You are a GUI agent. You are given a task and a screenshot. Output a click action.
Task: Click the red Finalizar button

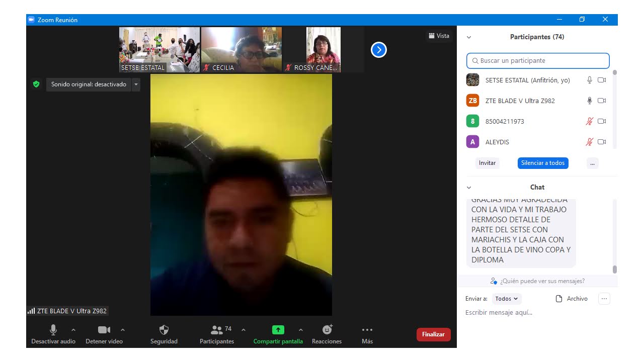point(433,334)
